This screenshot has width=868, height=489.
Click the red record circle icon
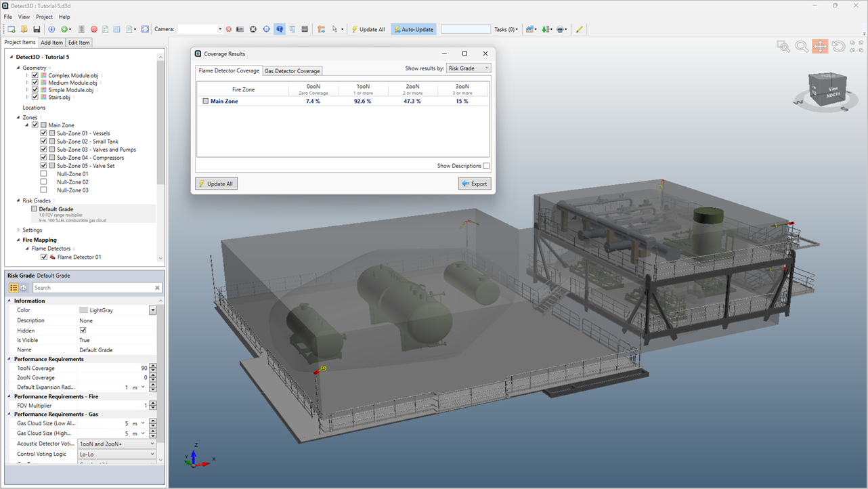tap(94, 29)
